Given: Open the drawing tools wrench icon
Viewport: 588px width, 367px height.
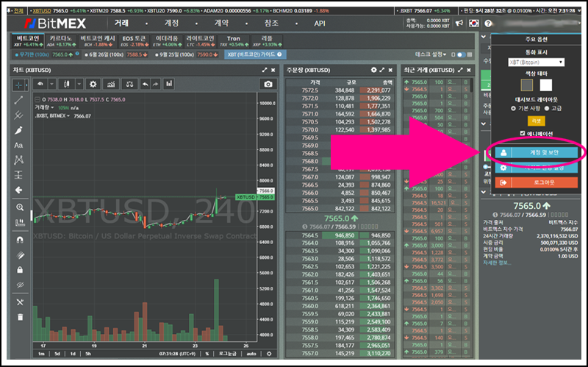Looking at the screenshot, I should (x=20, y=302).
